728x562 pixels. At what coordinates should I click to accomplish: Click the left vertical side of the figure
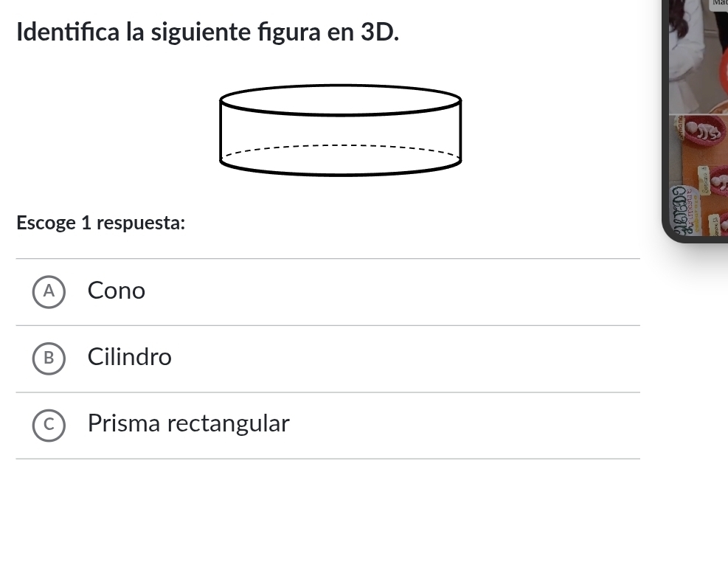(221, 131)
